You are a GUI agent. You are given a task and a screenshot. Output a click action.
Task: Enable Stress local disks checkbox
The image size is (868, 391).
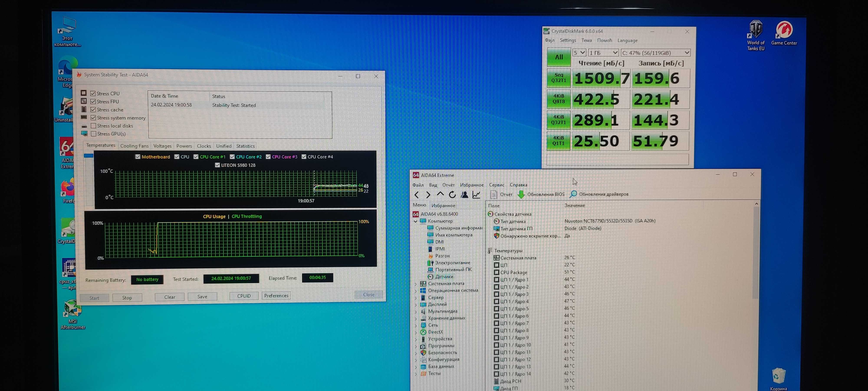(x=93, y=126)
